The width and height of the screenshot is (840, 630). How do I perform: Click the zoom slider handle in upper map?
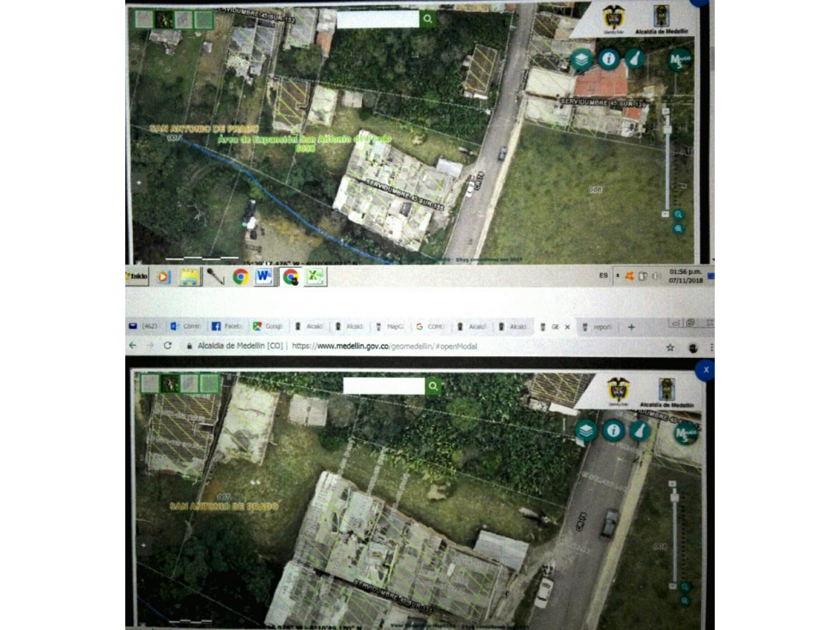coord(667,129)
